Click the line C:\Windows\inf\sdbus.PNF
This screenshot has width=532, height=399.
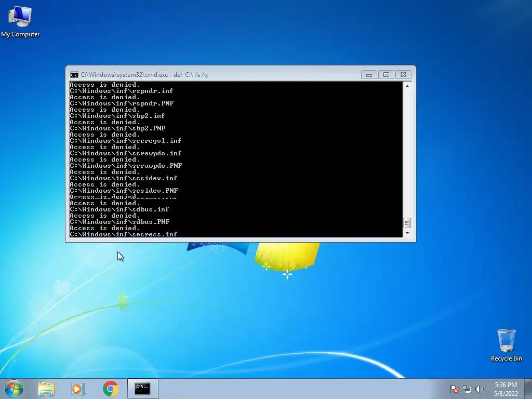click(x=119, y=222)
